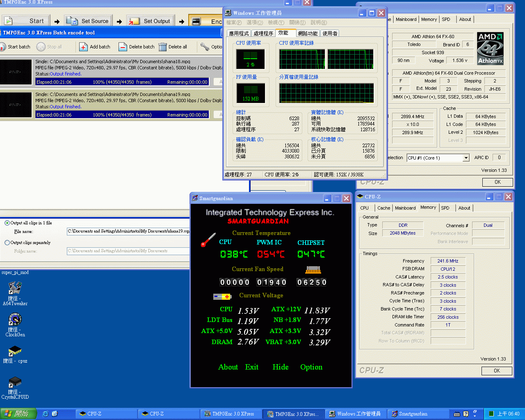
Task: Click the Smartguardian title bar icon
Action: (195, 198)
